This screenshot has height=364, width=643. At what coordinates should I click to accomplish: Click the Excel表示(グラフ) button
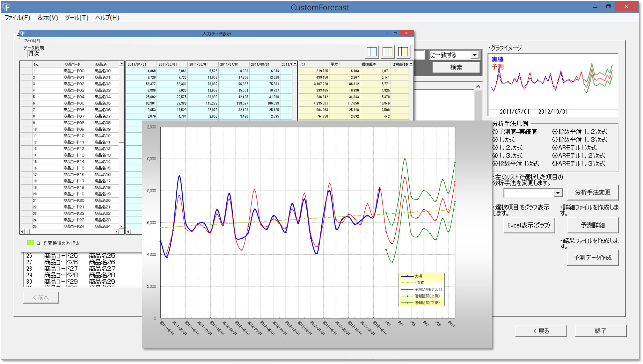pos(529,225)
